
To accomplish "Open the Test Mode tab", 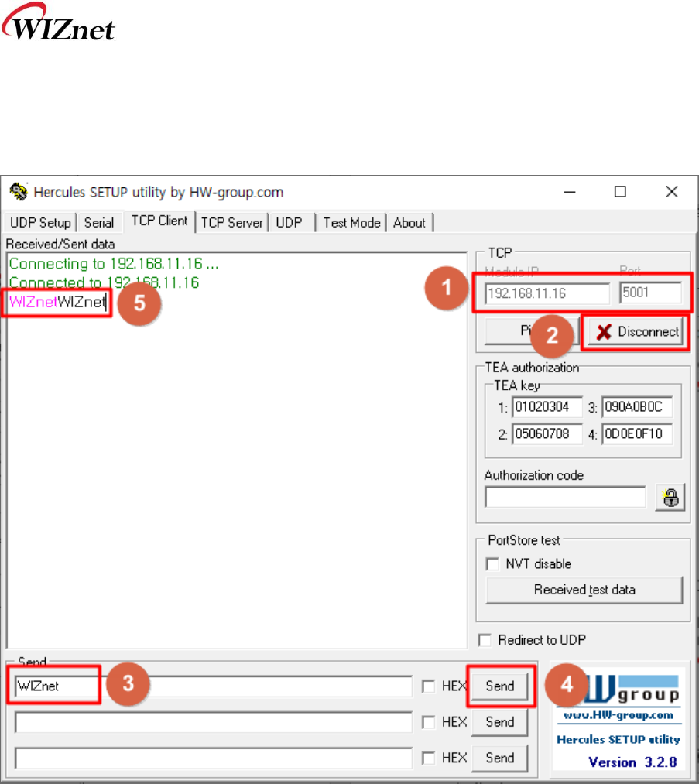I will pyautogui.click(x=351, y=222).
